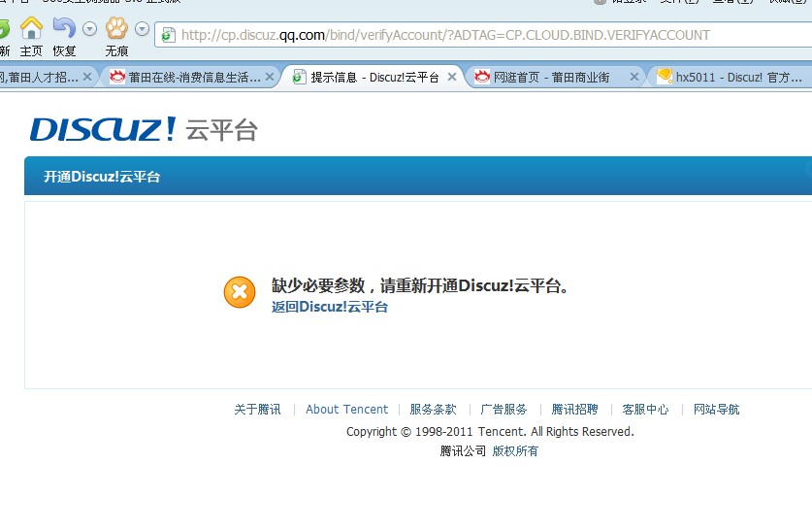Close the 提示信息 - Discuz!云平台 tab

pos(452,78)
